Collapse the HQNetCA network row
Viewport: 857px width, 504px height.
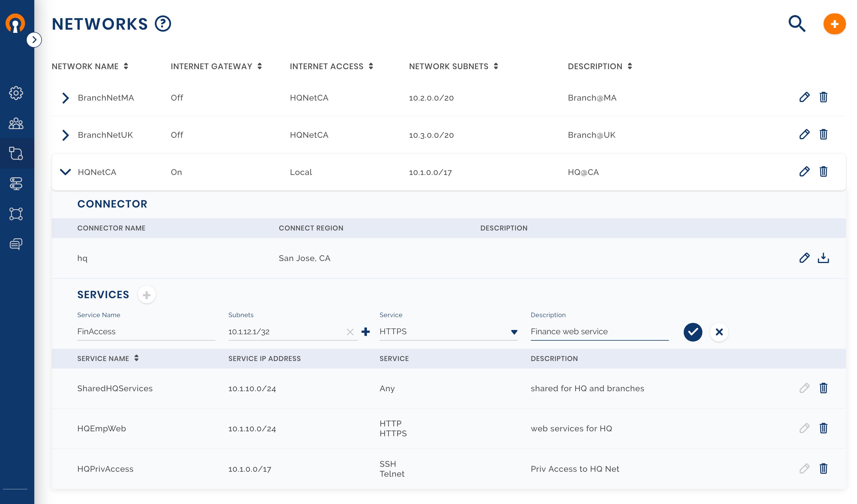(65, 172)
